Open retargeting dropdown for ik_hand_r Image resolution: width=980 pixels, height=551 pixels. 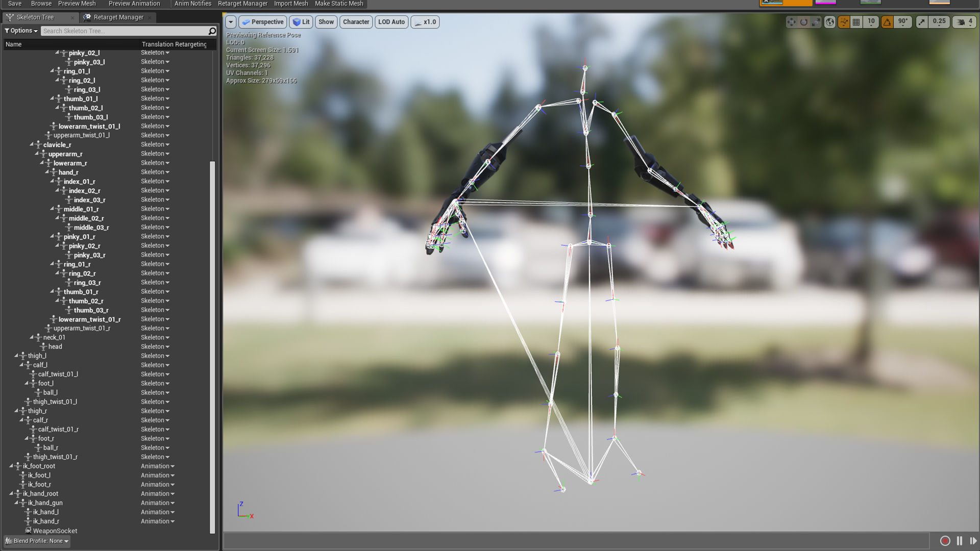coord(158,521)
